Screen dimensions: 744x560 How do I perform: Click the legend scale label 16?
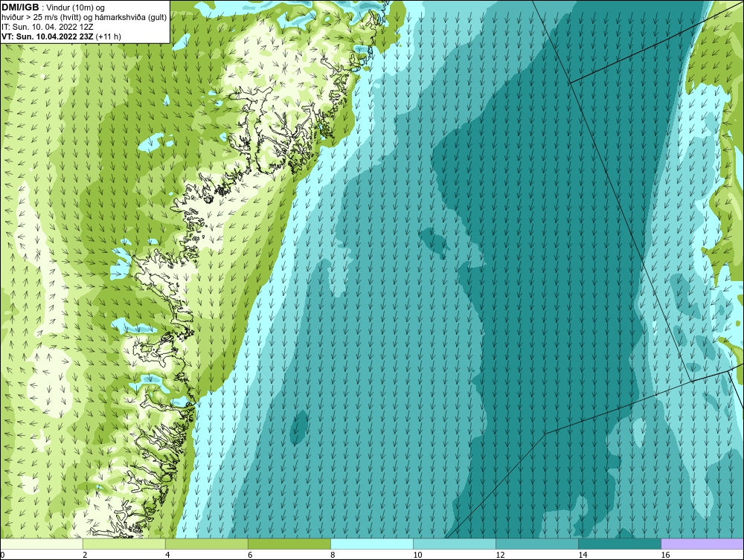coord(664,555)
